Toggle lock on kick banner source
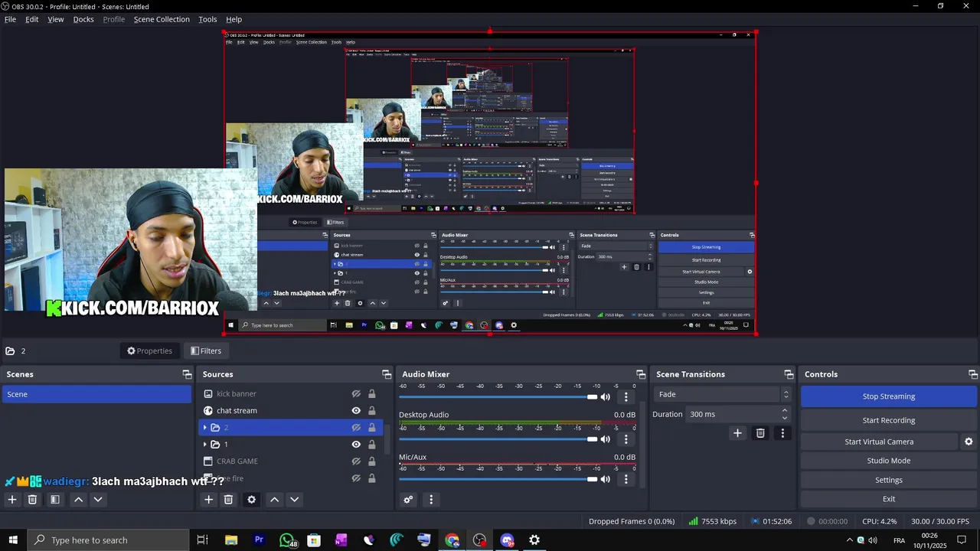Viewport: 980px width, 551px height. tap(372, 393)
